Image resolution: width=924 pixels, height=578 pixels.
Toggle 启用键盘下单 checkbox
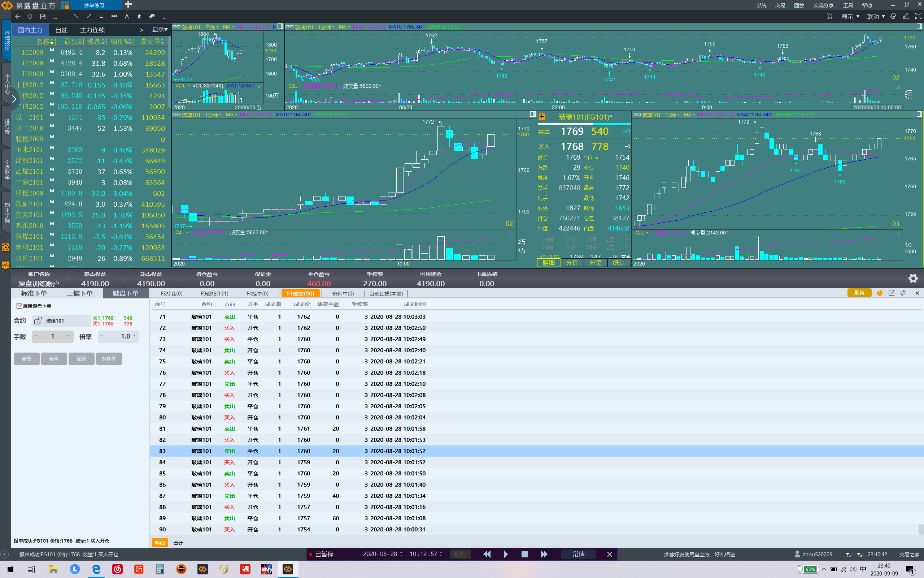coord(19,306)
